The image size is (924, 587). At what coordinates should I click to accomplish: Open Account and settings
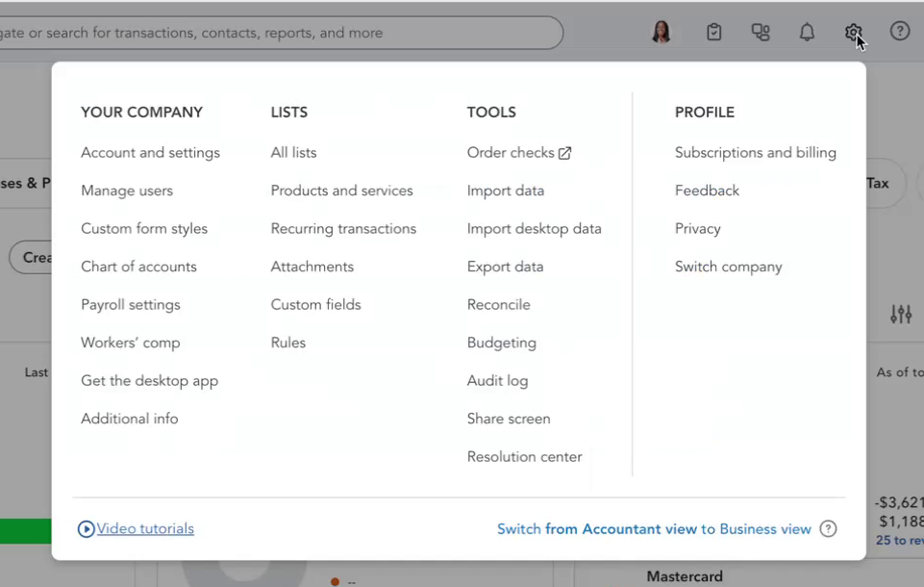pyautogui.click(x=150, y=153)
